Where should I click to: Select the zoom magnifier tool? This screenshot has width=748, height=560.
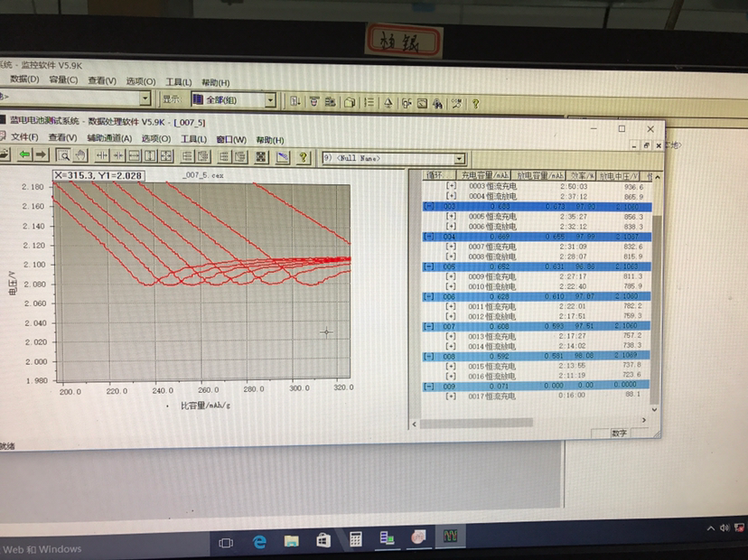click(63, 155)
